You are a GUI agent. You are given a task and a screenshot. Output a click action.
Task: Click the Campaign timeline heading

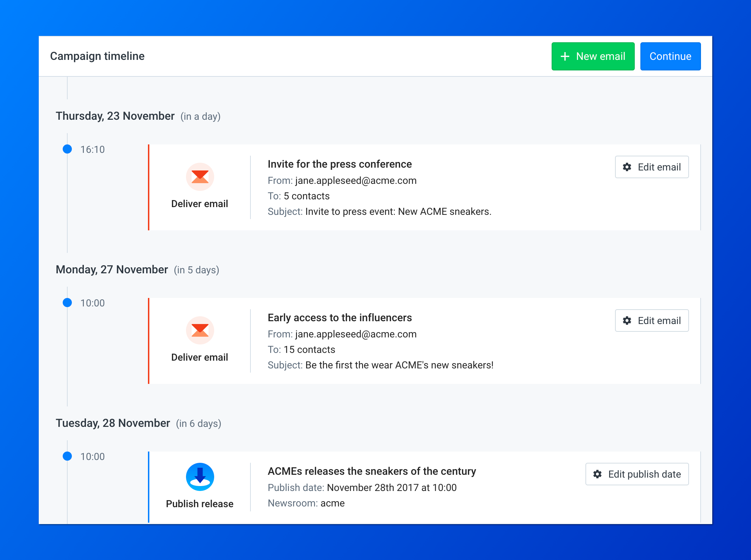pyautogui.click(x=97, y=56)
